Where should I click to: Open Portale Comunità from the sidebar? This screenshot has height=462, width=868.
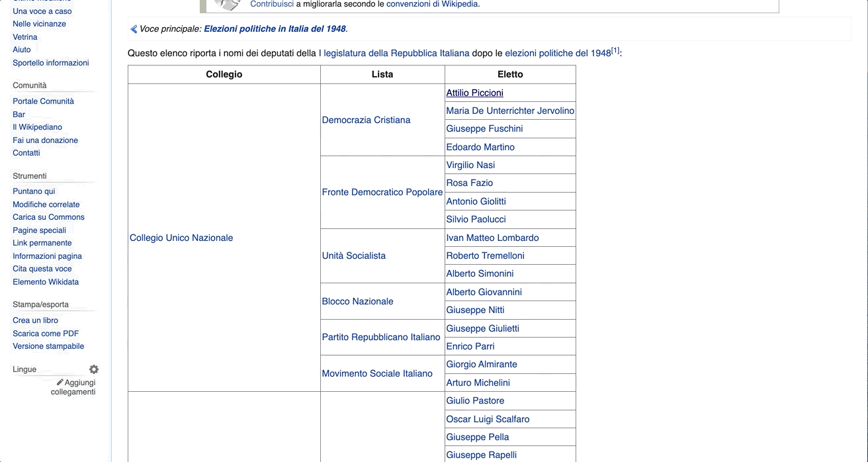43,101
